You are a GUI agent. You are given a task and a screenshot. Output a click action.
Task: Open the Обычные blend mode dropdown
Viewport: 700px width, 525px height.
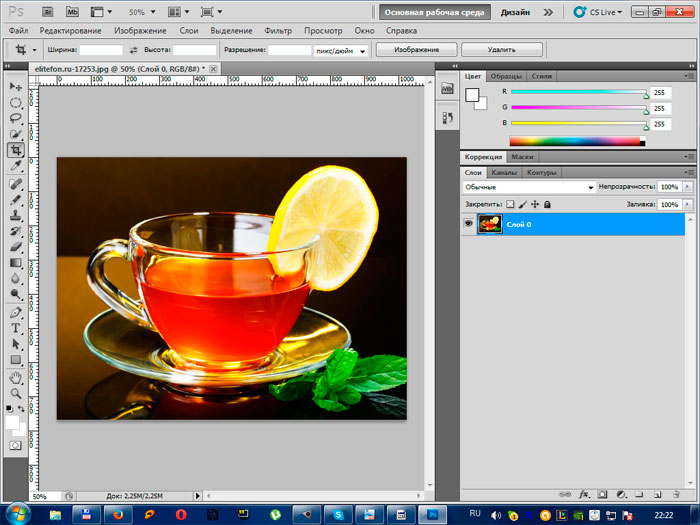point(529,187)
